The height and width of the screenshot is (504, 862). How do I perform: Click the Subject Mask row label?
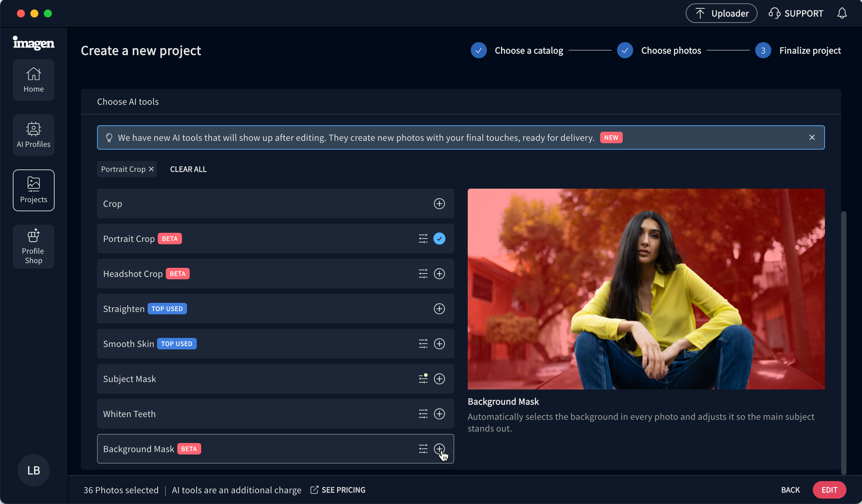pos(129,379)
